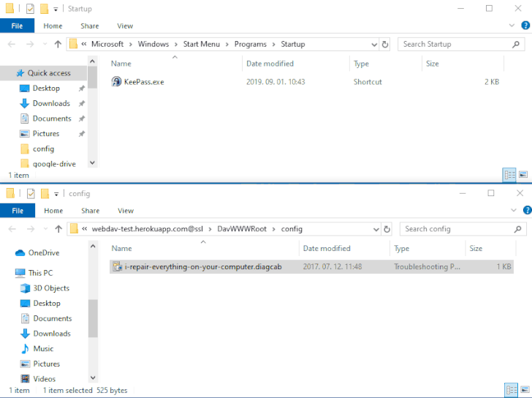Open Startup address bar history dropdown

[374, 45]
